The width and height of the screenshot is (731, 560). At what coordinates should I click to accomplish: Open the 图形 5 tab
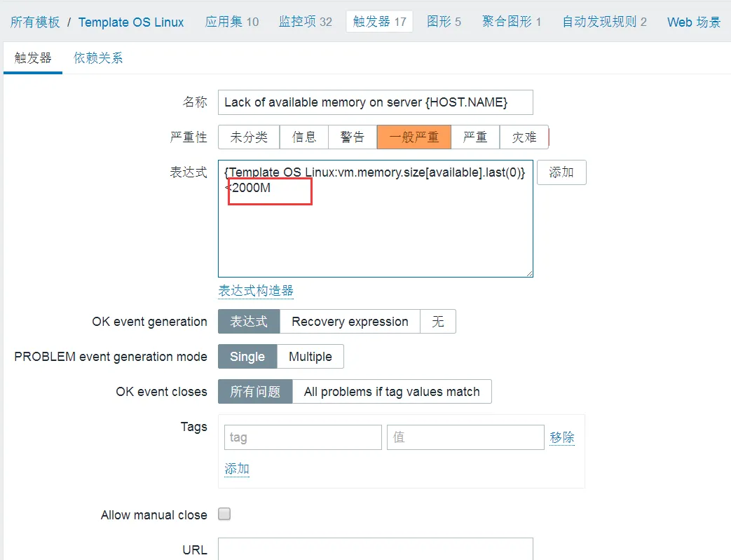444,22
